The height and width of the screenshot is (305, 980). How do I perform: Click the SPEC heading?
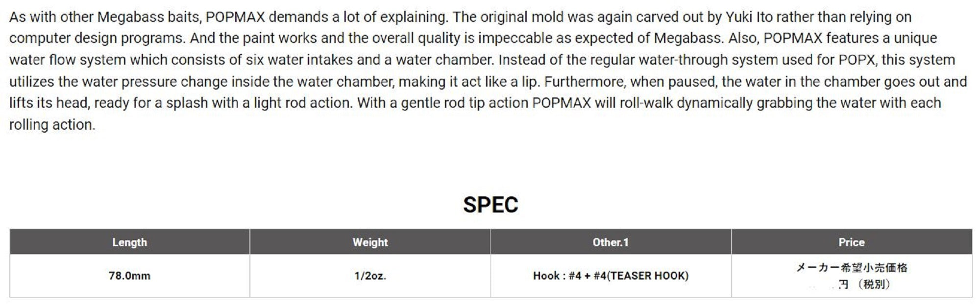pyautogui.click(x=490, y=205)
